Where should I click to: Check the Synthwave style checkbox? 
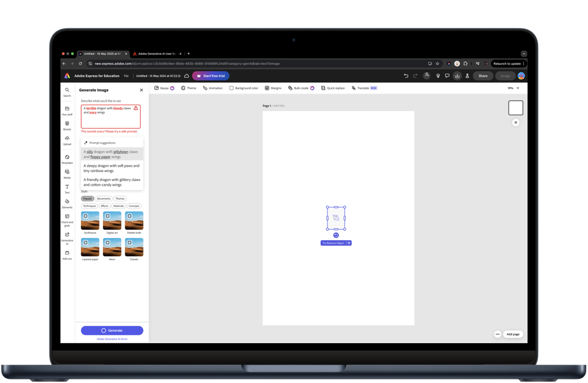(85, 216)
